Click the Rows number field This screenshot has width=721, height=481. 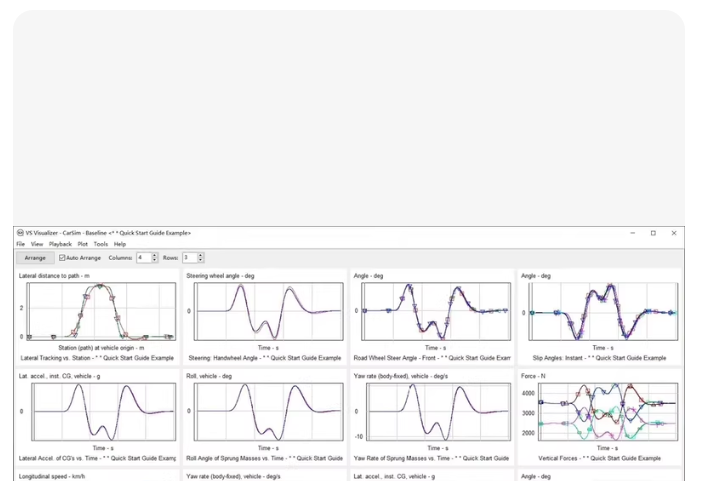(x=190, y=258)
